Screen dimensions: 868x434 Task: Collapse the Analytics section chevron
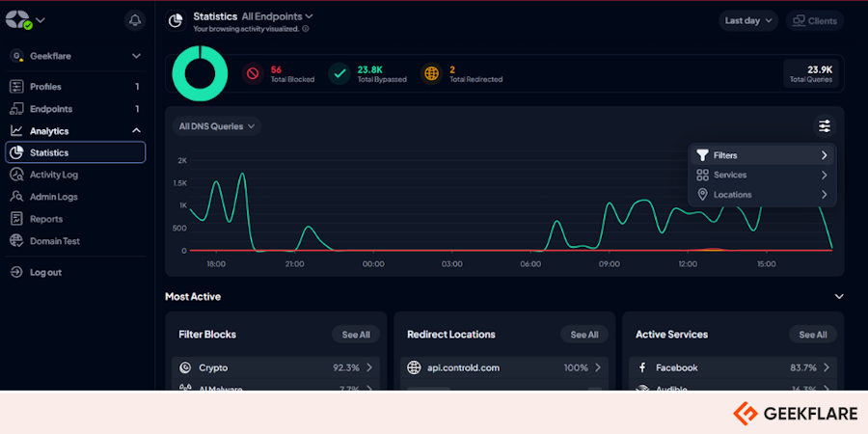(x=136, y=131)
